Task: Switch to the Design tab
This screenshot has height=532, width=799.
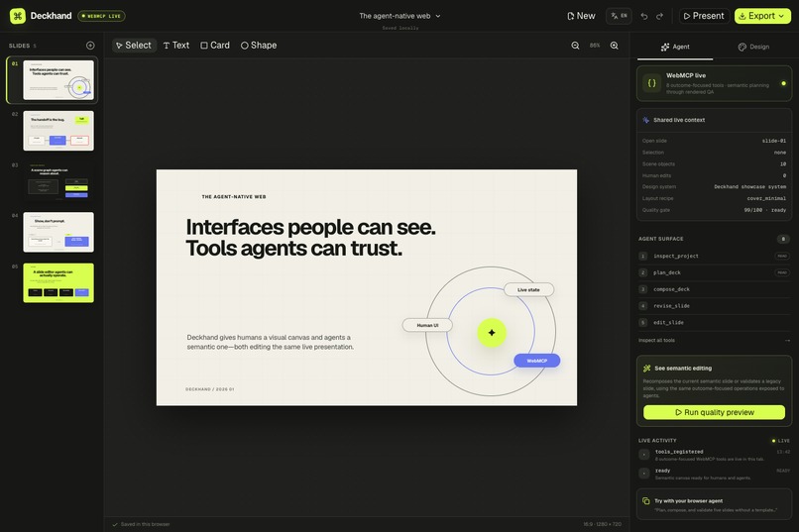Action: [753, 47]
